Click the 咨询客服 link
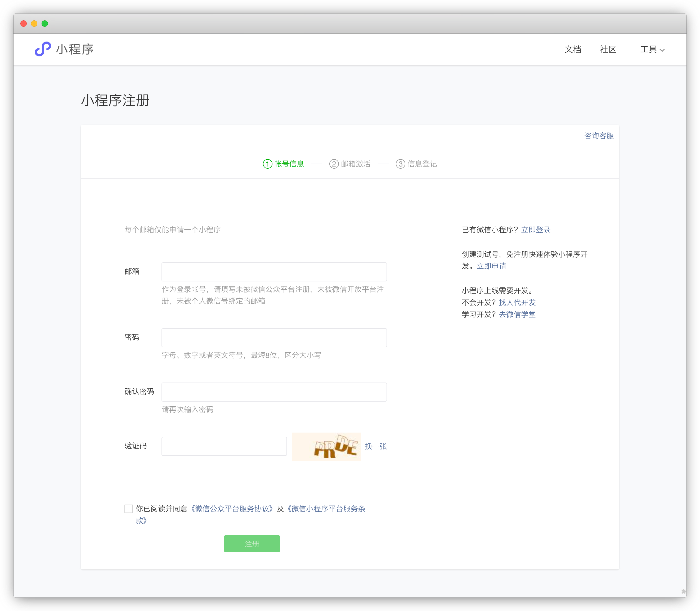The height and width of the screenshot is (611, 700). click(x=599, y=136)
